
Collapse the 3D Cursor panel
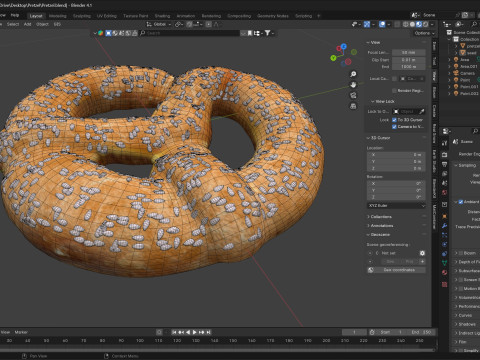tap(368, 138)
